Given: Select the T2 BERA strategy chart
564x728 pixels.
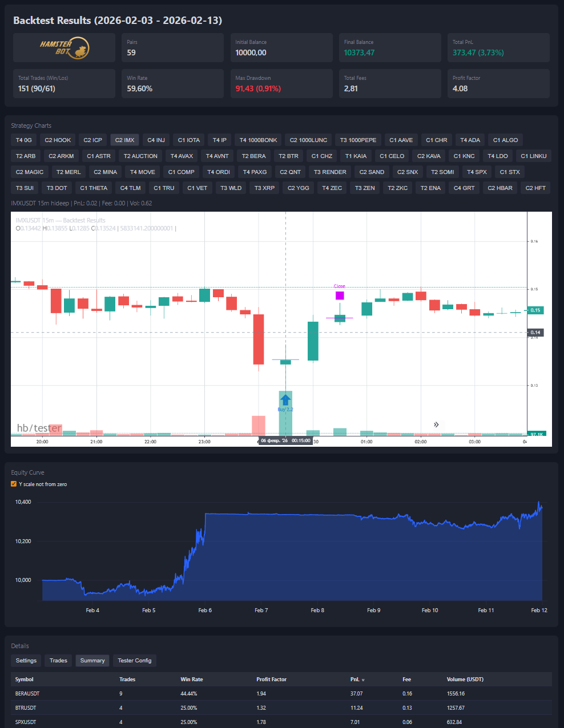Looking at the screenshot, I should coord(253,156).
